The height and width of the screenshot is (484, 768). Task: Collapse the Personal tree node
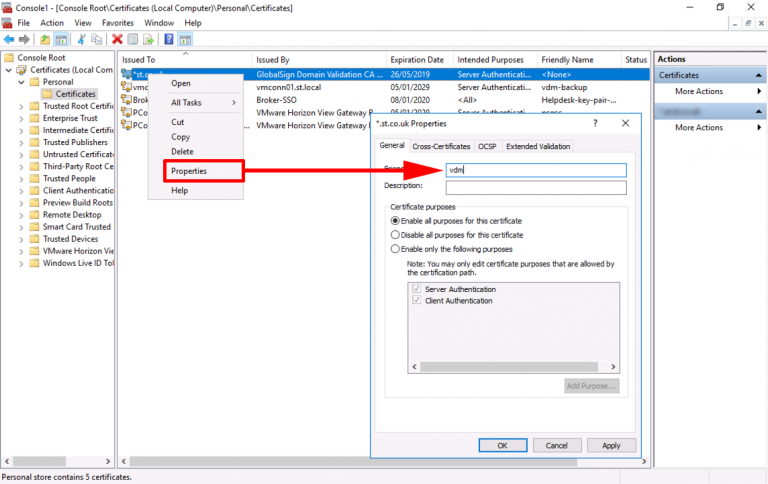tap(22, 82)
